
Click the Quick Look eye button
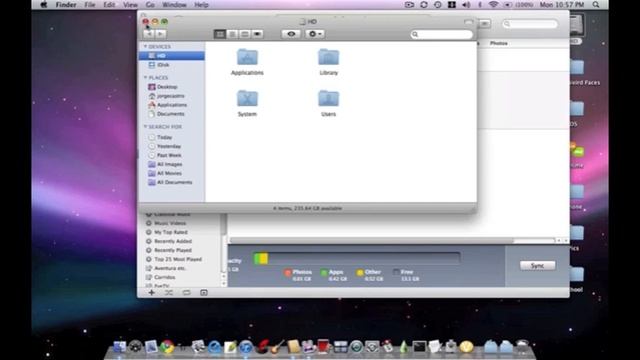[x=291, y=34]
